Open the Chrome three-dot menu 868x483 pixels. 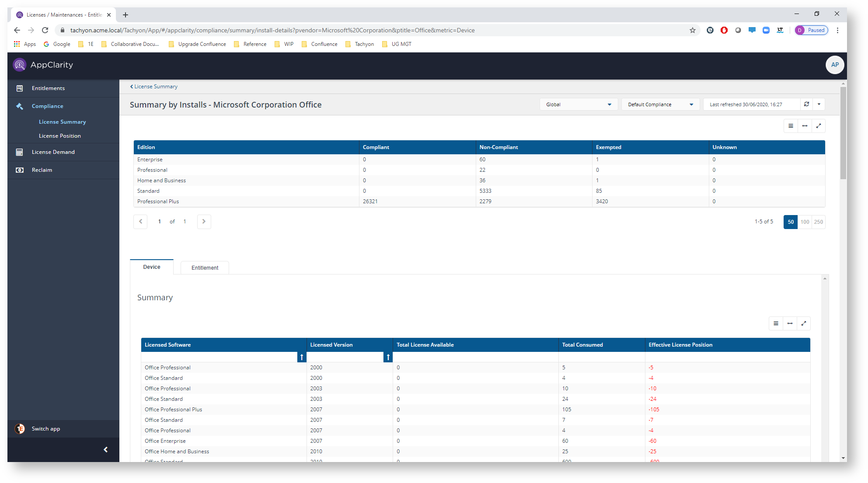pyautogui.click(x=838, y=30)
